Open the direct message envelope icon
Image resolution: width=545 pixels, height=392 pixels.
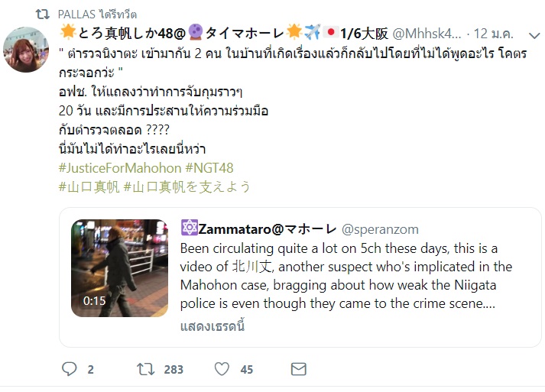click(x=299, y=369)
